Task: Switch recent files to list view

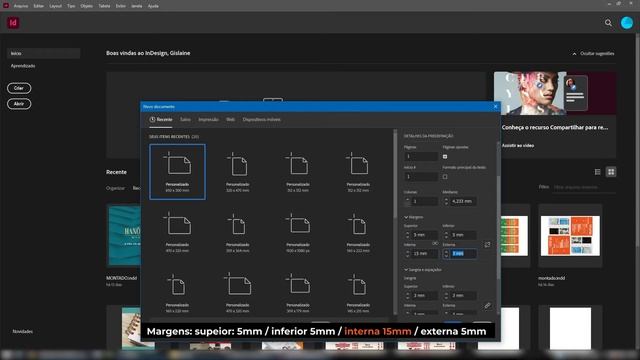Action: click(x=598, y=172)
